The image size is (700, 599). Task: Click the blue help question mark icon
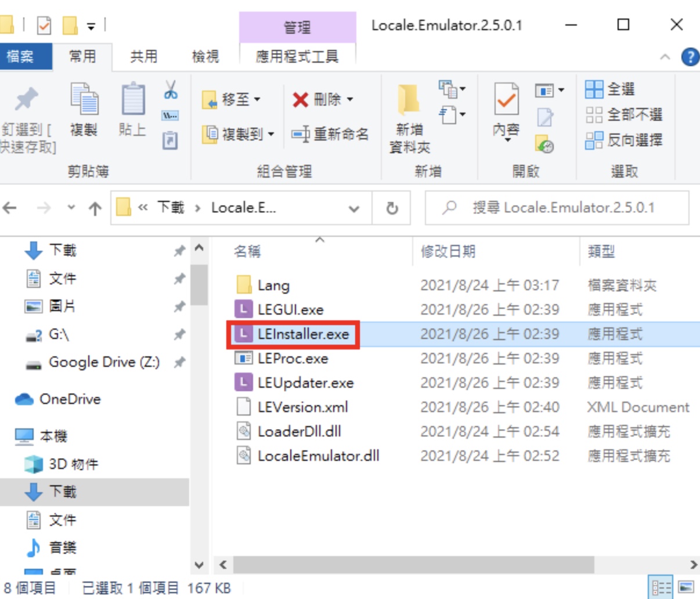(x=690, y=57)
